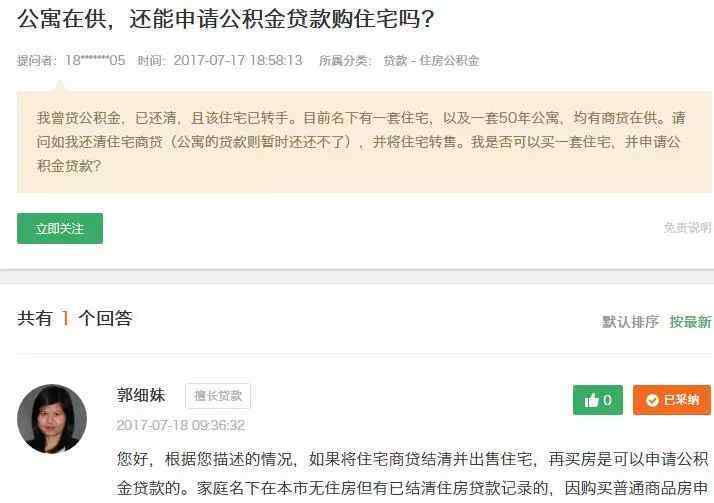This screenshot has width=714, height=503.
Task: Click the question time 2017-07-17 18:58:13
Action: pyautogui.click(x=238, y=60)
